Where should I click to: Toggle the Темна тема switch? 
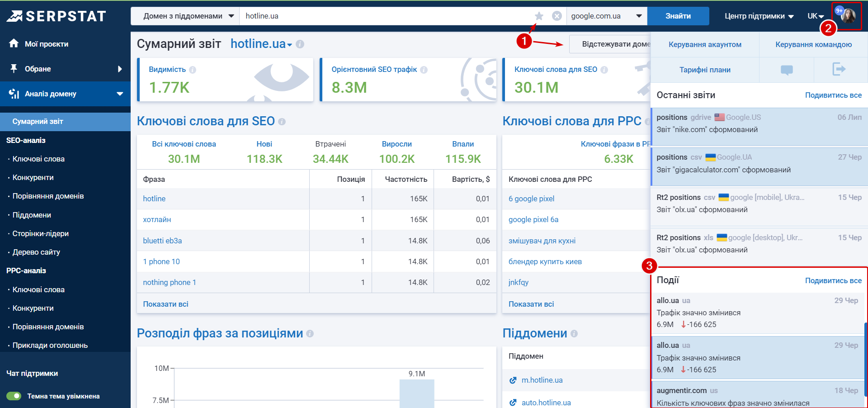14,396
